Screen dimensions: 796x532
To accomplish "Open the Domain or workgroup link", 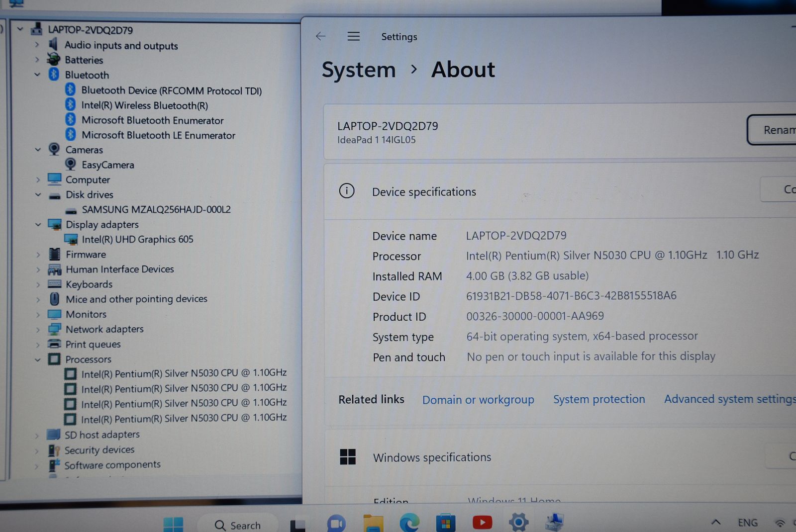I will pyautogui.click(x=478, y=400).
